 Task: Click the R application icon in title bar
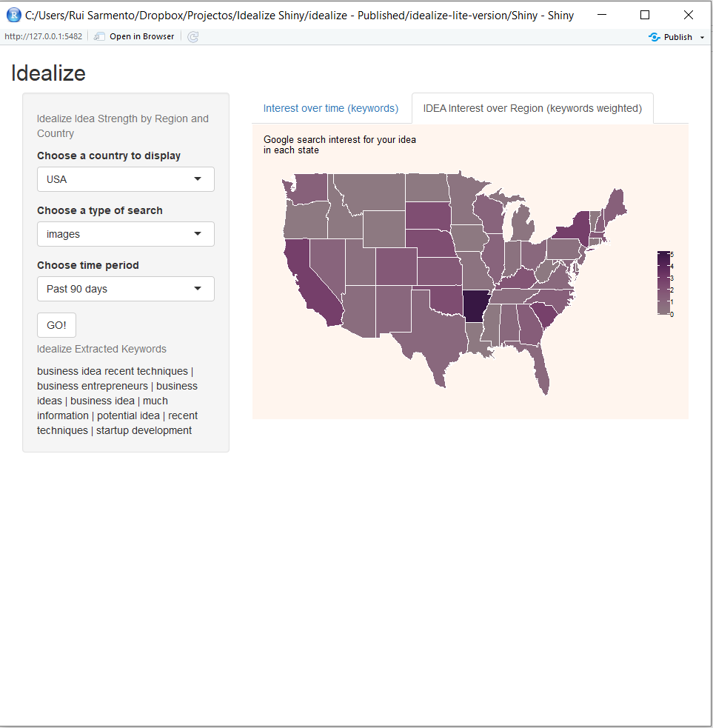(x=13, y=15)
